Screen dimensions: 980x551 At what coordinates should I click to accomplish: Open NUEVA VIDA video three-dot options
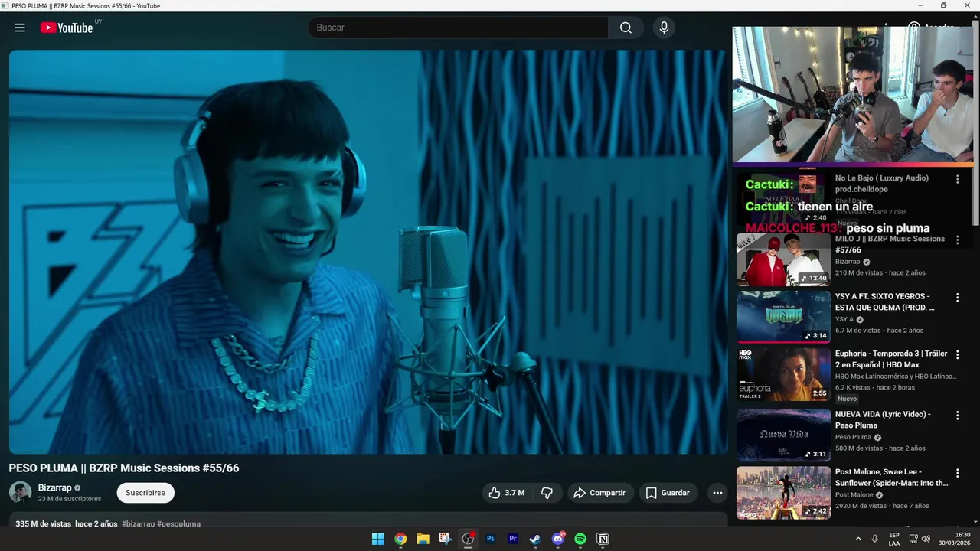click(957, 416)
